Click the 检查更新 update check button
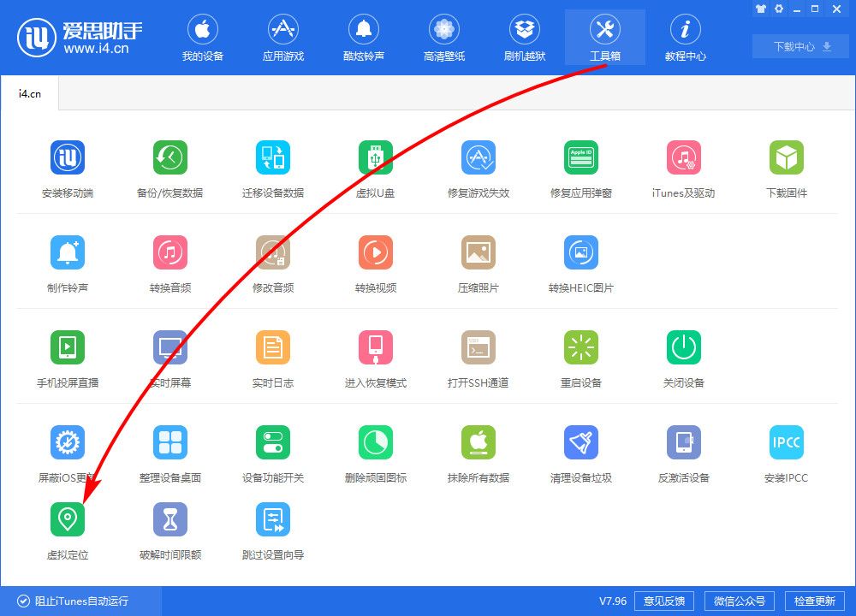The width and height of the screenshot is (856, 616). coord(814,601)
